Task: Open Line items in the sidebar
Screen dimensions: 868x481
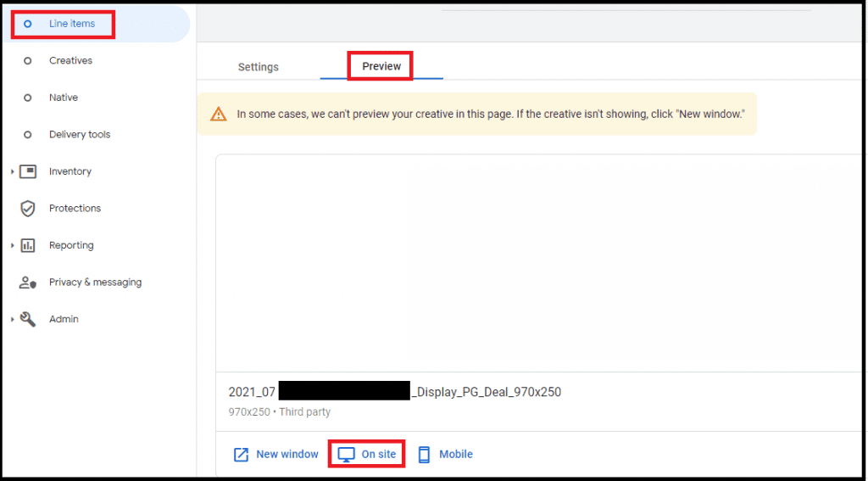Action: click(72, 24)
